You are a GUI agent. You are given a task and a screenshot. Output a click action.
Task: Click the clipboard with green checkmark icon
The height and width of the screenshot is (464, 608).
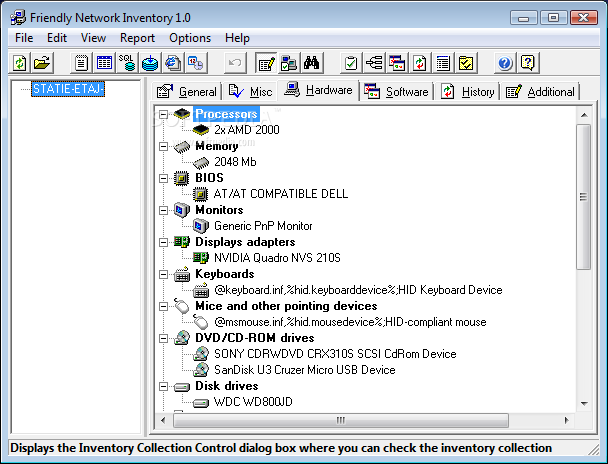pos(351,62)
